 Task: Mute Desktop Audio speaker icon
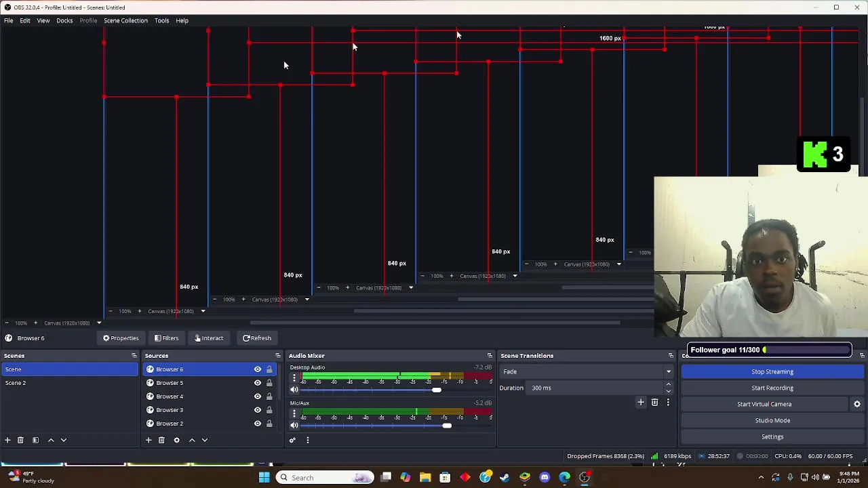pos(294,390)
